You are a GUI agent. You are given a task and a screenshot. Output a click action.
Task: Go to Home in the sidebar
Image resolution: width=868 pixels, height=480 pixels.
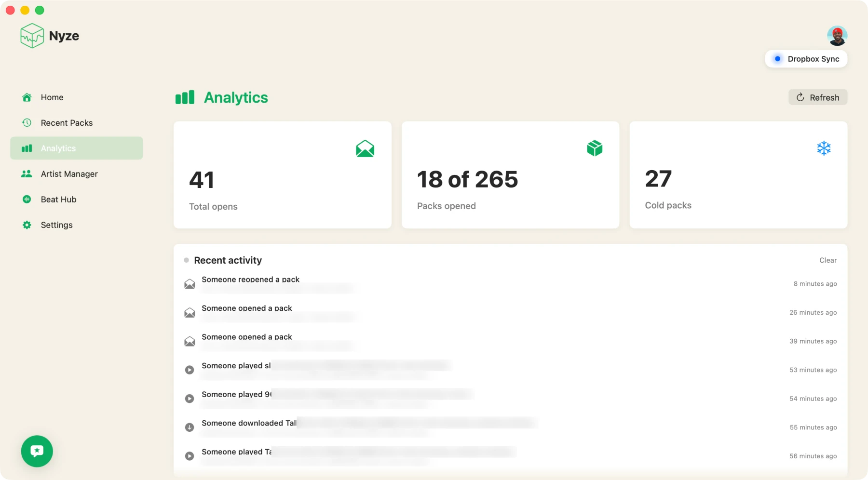[76, 97]
